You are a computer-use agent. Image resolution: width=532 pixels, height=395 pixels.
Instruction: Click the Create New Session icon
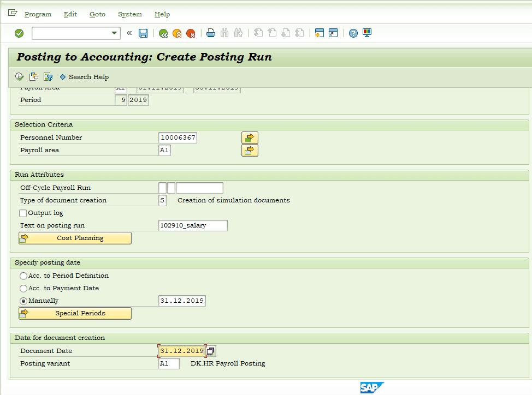[x=320, y=33]
